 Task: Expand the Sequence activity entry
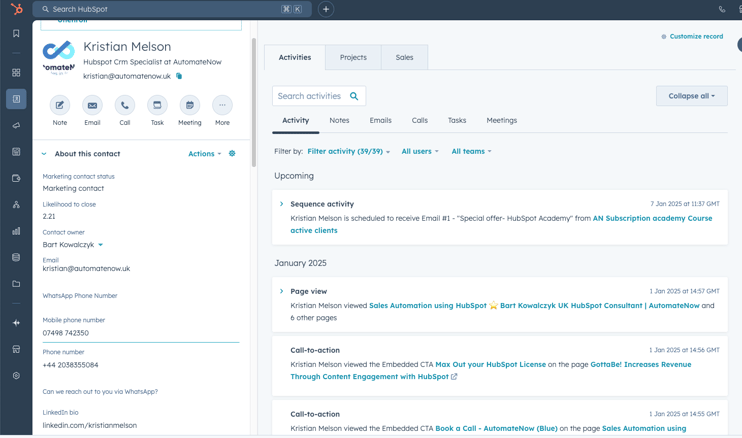pyautogui.click(x=282, y=204)
